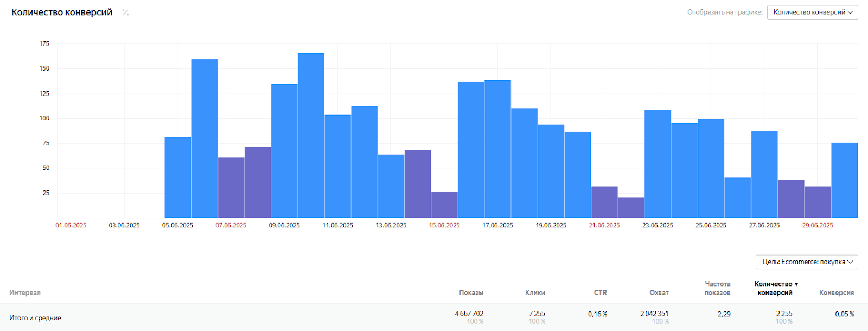The image size is (868, 331).
Task: Select the chart bar for 06.06.2025
Action: point(205,138)
